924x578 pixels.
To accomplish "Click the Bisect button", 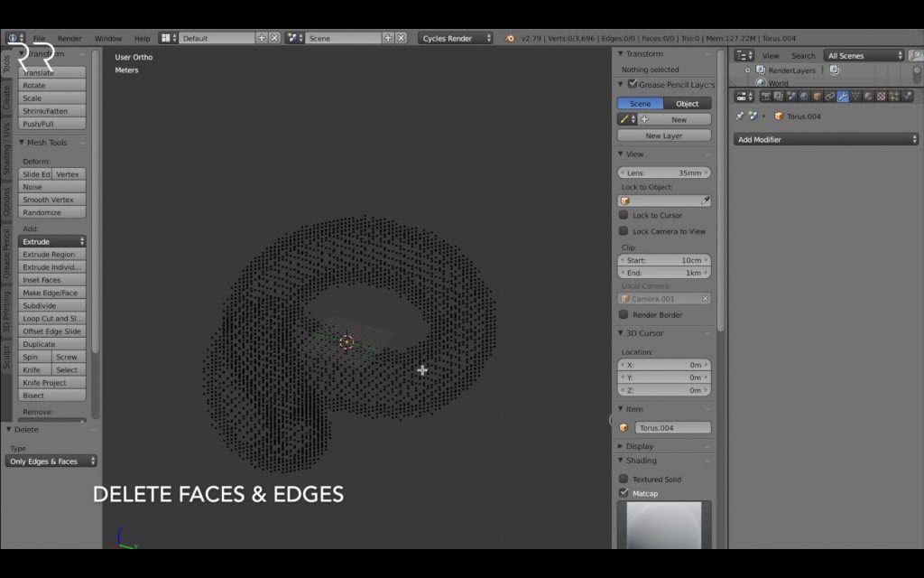I will (x=51, y=396).
